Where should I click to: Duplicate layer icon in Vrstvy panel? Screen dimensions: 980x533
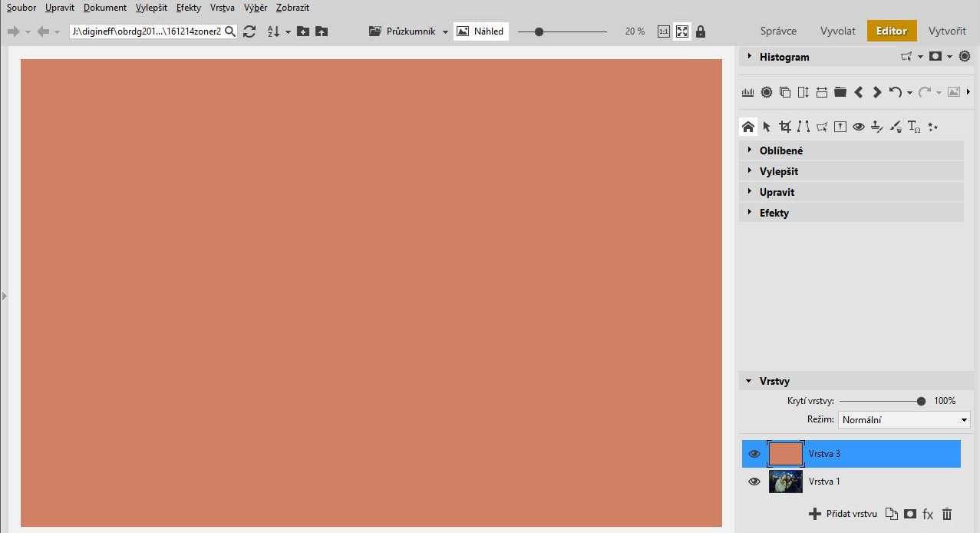(891, 514)
